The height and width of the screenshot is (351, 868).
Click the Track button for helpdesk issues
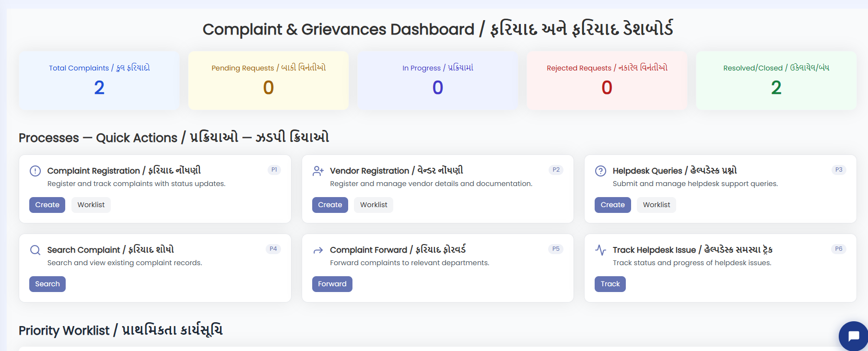click(x=610, y=284)
